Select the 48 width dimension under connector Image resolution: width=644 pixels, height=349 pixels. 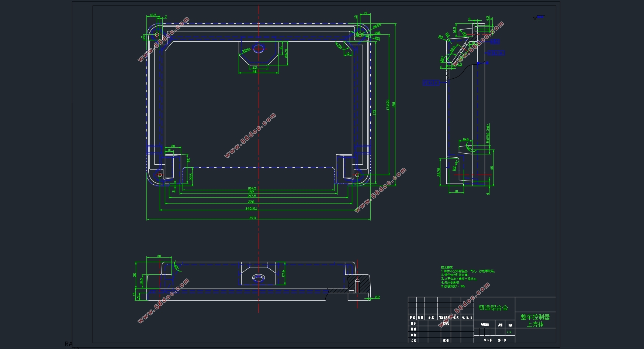255,72
